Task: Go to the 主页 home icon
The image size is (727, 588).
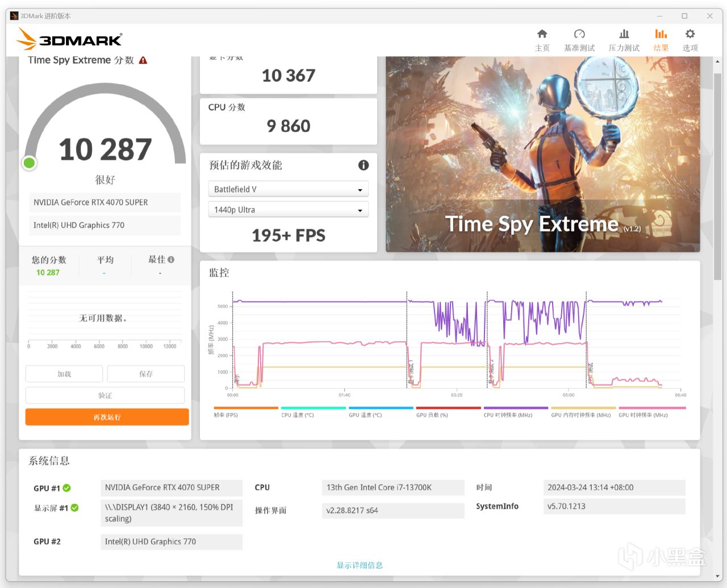Action: click(542, 34)
